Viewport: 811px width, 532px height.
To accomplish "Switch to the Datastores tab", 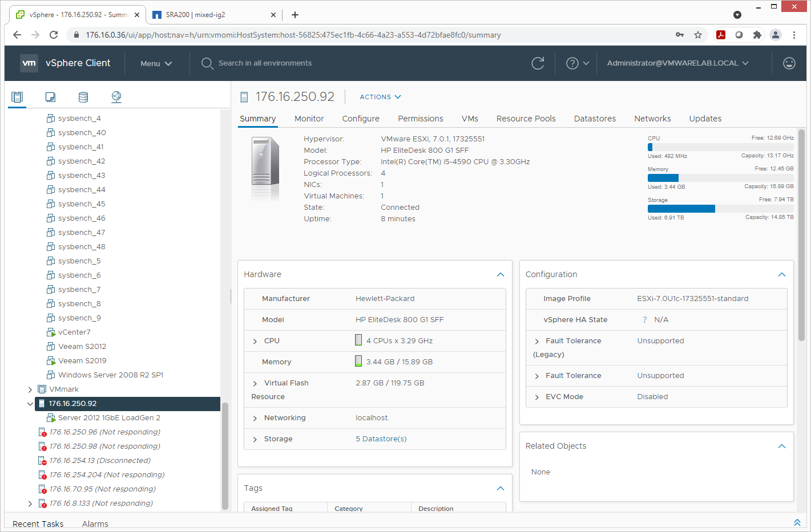I will [595, 119].
